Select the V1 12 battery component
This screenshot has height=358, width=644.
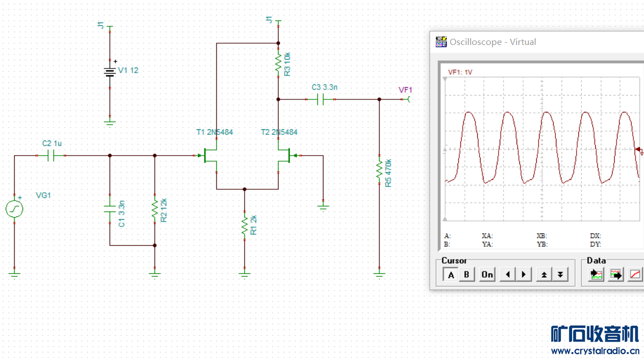tap(109, 71)
